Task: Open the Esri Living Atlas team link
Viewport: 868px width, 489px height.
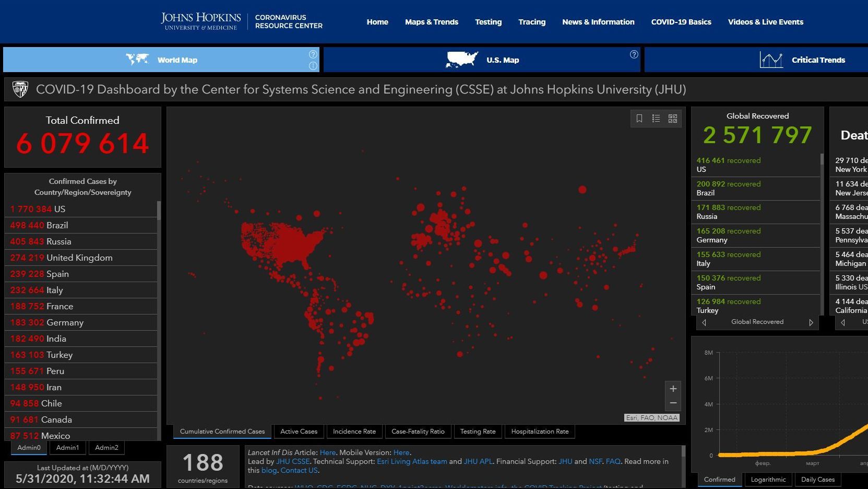Action: point(412,461)
